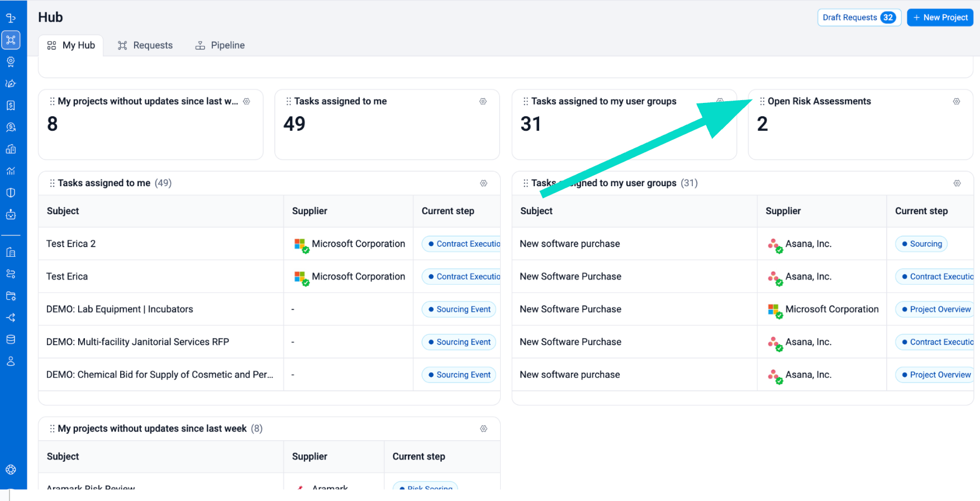Open settings gear of user groups tasks table
The image size is (980, 501).
click(x=957, y=183)
